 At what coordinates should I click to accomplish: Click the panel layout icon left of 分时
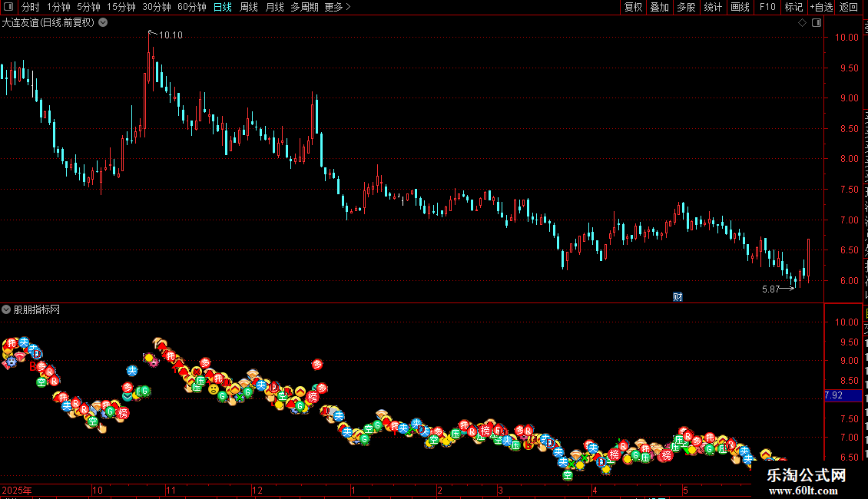pos(8,7)
